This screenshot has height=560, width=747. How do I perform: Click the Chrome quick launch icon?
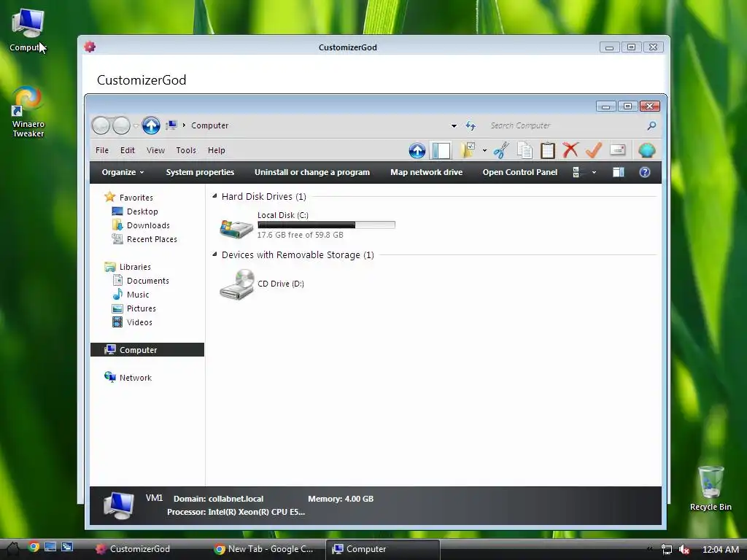coord(34,547)
